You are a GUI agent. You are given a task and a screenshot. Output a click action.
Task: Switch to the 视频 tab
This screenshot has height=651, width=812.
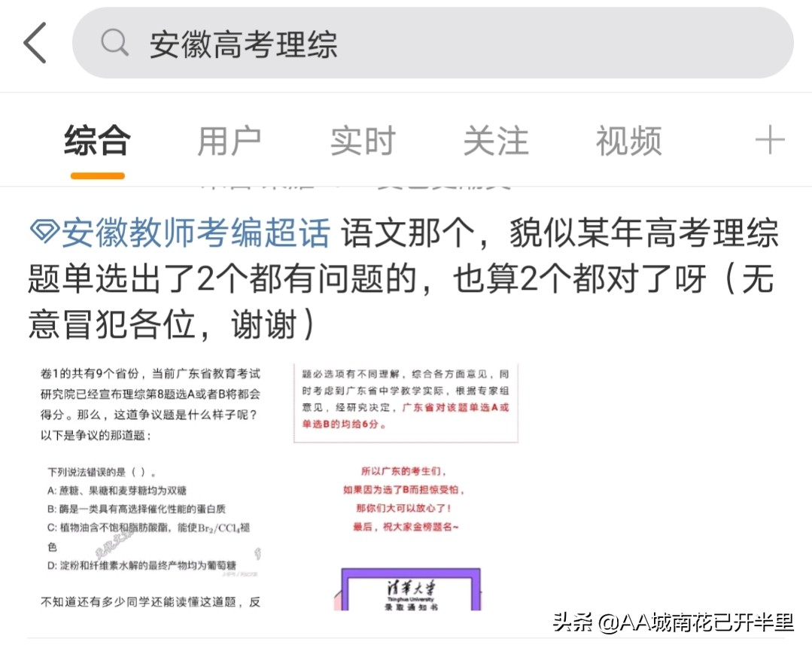(628, 140)
